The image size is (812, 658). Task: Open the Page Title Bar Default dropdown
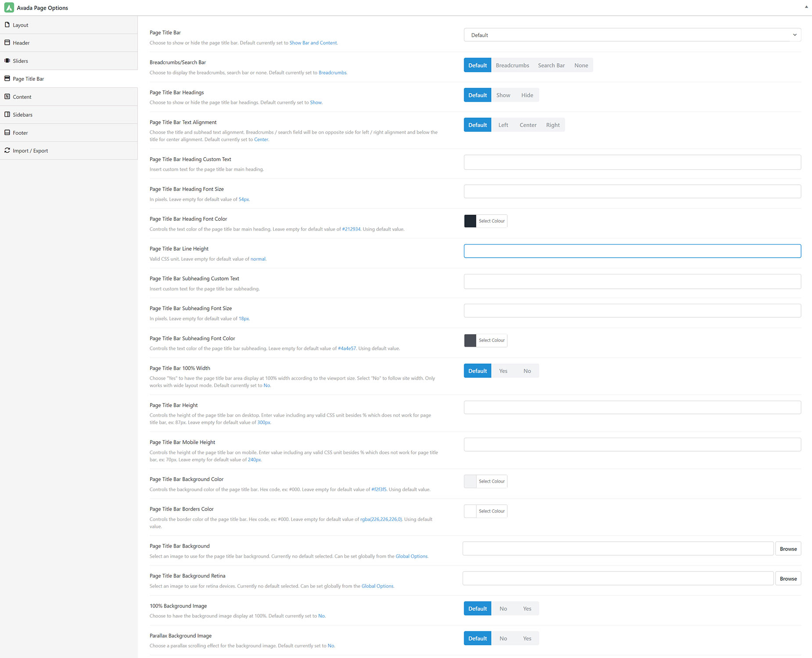point(632,35)
